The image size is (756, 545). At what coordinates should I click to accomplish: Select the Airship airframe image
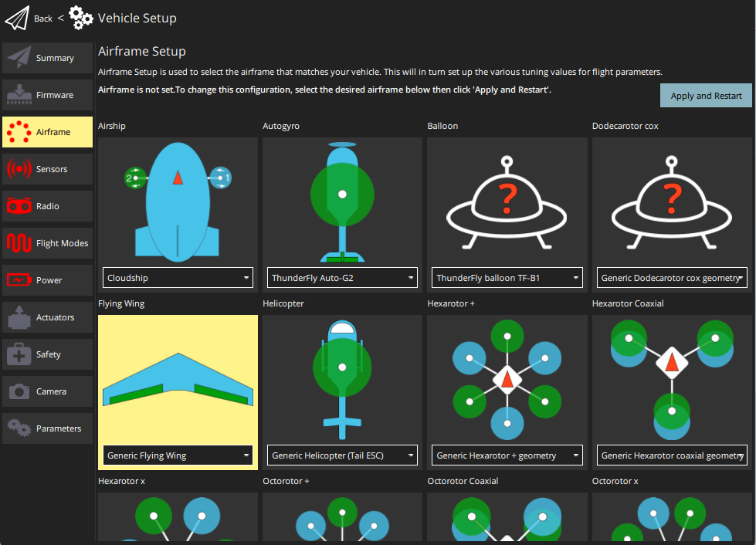pos(178,199)
